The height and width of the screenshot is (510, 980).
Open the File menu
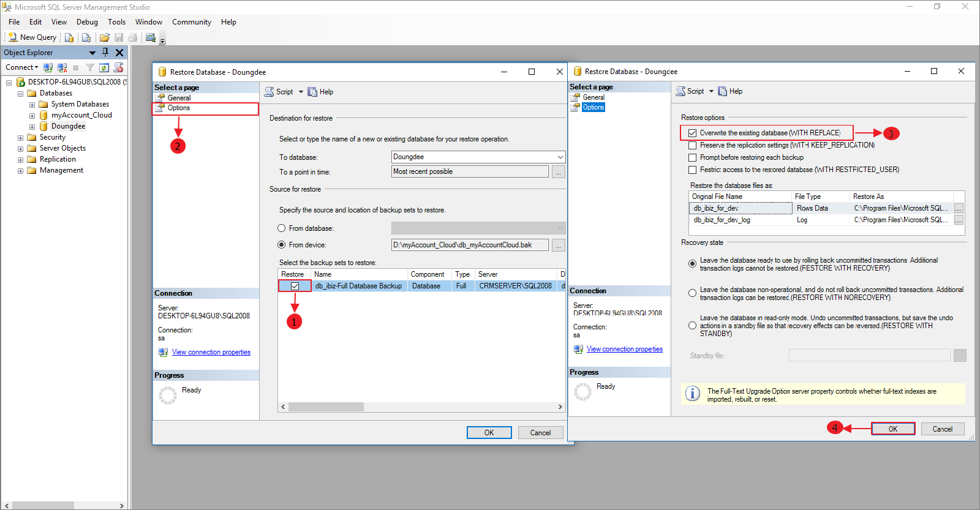(x=14, y=22)
